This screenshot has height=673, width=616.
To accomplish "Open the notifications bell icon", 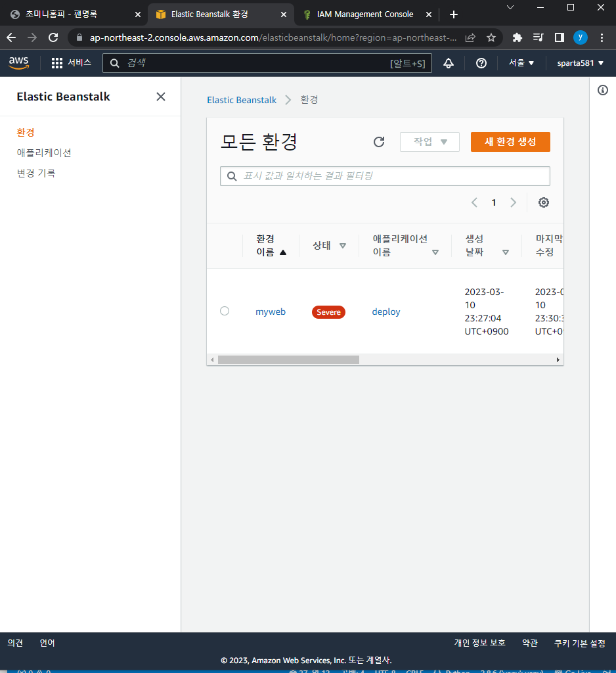I will [449, 63].
